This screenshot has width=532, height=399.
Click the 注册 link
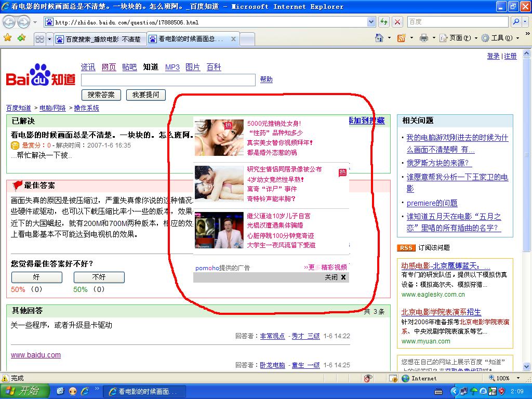click(x=510, y=56)
